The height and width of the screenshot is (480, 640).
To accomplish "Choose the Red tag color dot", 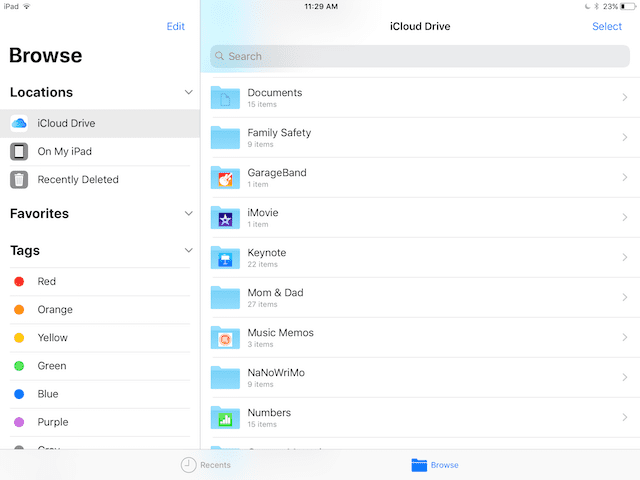I will pos(19,282).
